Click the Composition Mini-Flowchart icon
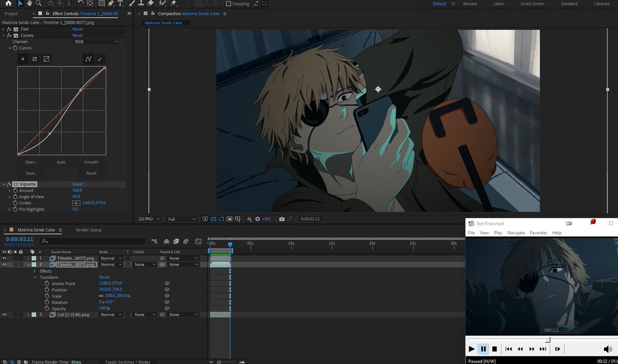 click(154, 241)
